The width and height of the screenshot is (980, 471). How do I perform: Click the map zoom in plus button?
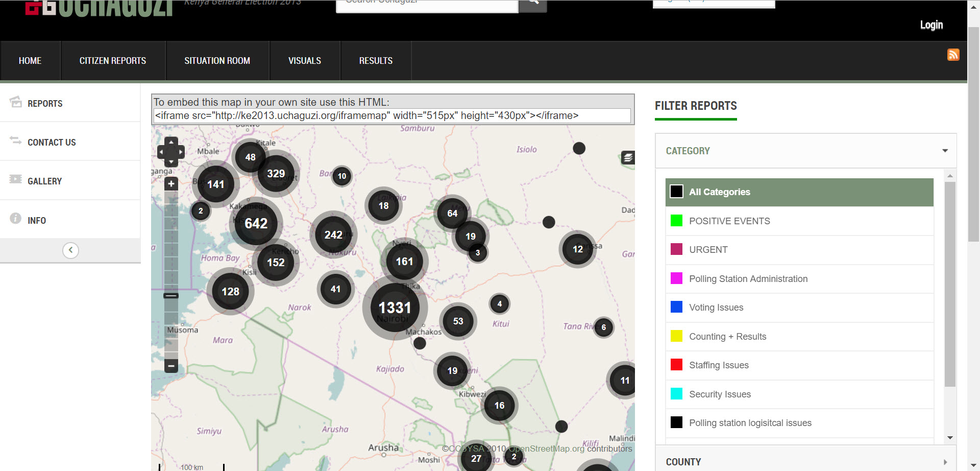pos(171,184)
